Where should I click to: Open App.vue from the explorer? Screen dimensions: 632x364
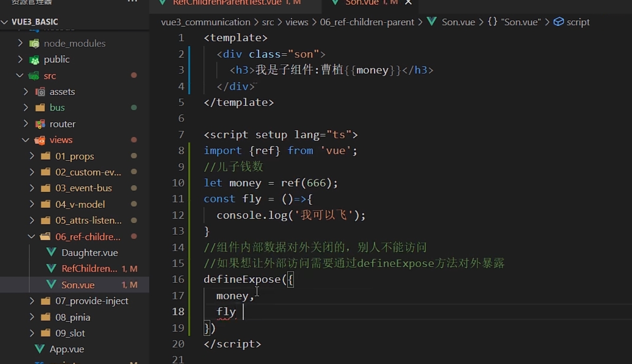point(67,349)
